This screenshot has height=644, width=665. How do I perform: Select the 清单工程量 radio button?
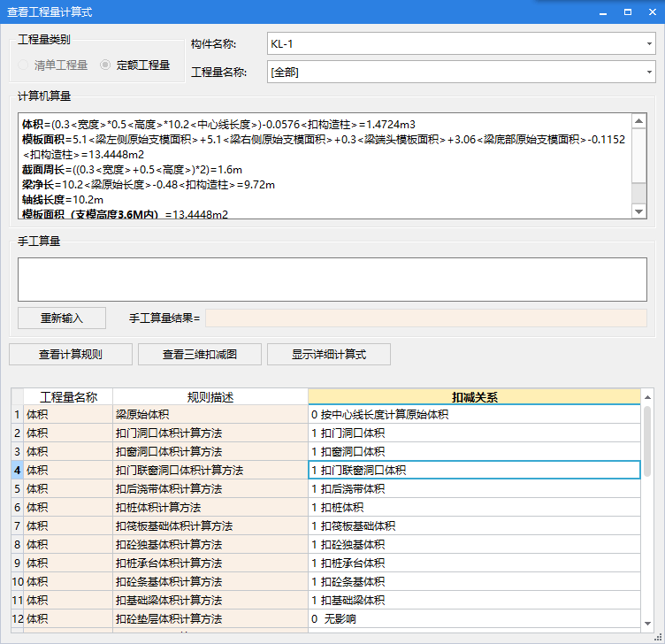[x=24, y=65]
